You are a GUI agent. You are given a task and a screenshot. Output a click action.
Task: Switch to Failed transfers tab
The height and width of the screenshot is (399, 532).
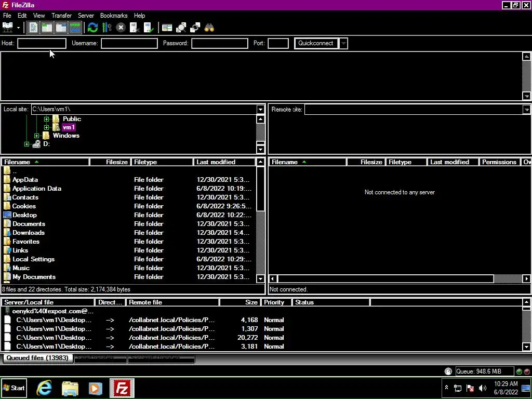coord(100,358)
